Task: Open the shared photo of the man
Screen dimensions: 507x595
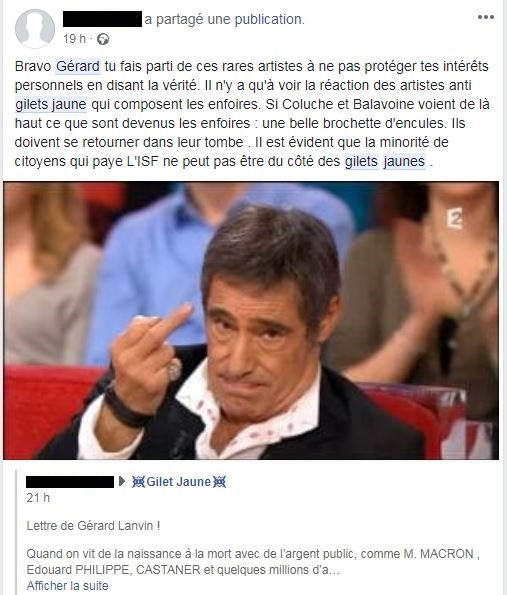Action: click(x=251, y=321)
